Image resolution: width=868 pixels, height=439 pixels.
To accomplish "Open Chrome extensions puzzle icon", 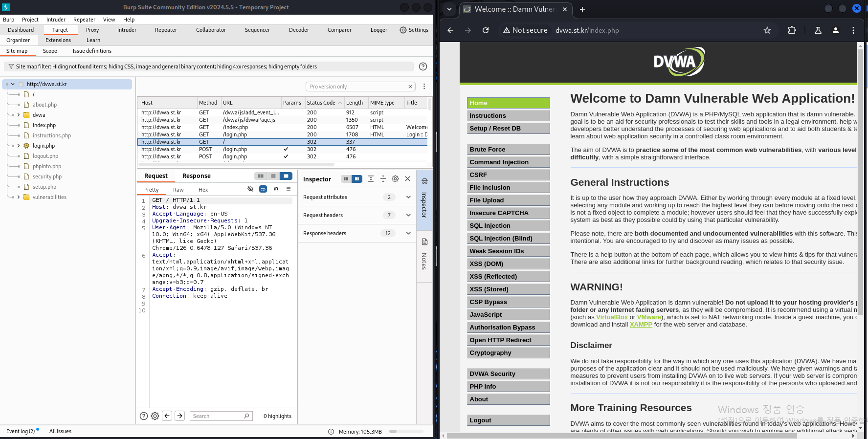I will pos(792,30).
